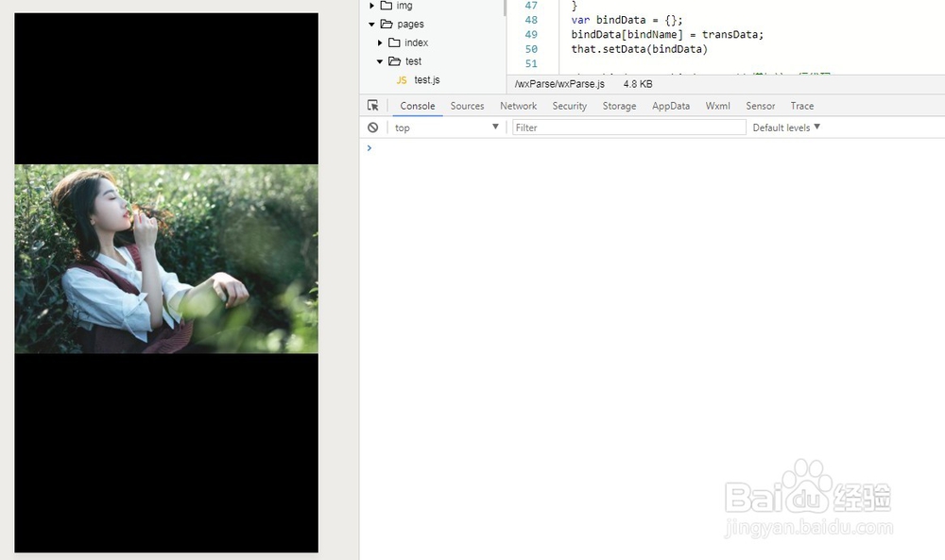Open the Default levels dropdown
Viewport: 945px width, 560px height.
click(786, 127)
